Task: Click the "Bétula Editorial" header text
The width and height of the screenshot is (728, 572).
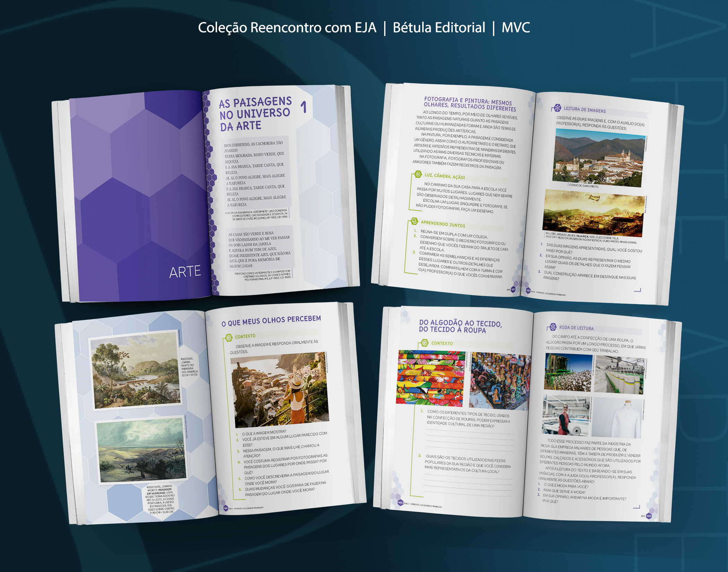Action: [x=439, y=28]
